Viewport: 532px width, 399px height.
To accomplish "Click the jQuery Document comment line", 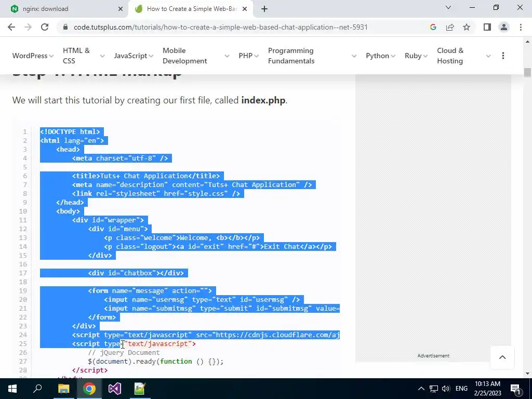I will (x=124, y=353).
